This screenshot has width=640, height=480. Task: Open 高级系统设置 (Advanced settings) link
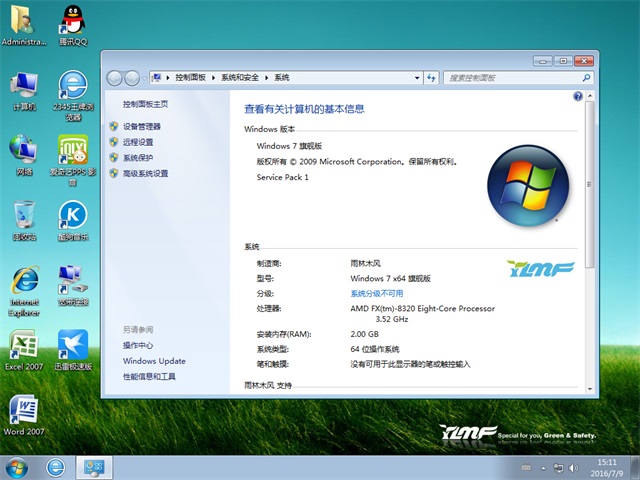[x=145, y=173]
